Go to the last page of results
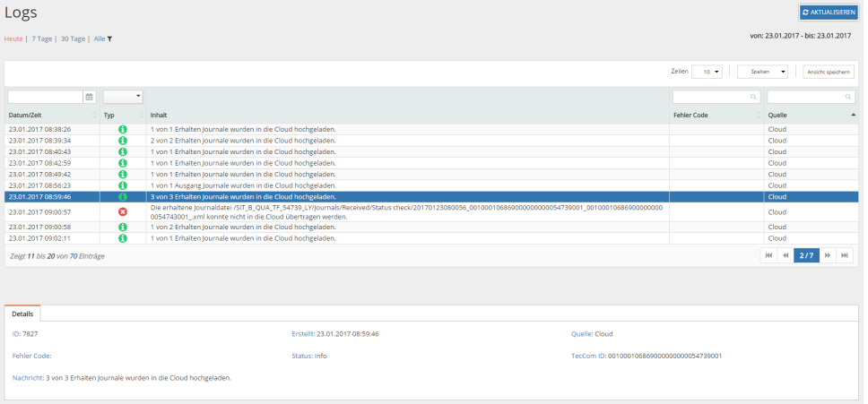The height and width of the screenshot is (404, 868). (x=844, y=255)
